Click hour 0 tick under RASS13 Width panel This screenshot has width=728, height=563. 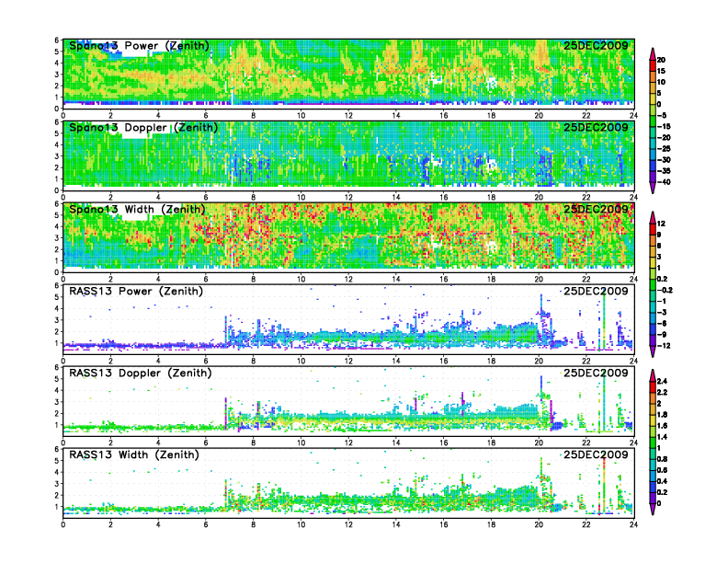[63, 524]
